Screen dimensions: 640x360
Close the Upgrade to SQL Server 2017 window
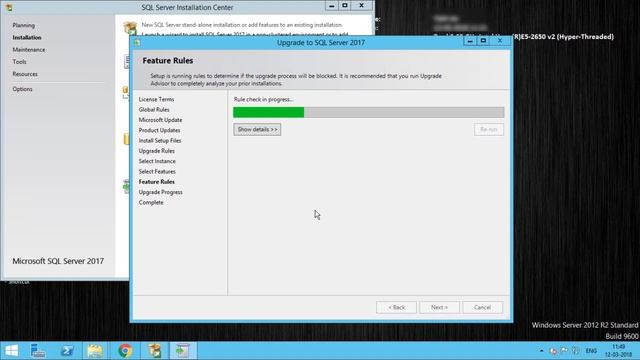(500, 41)
